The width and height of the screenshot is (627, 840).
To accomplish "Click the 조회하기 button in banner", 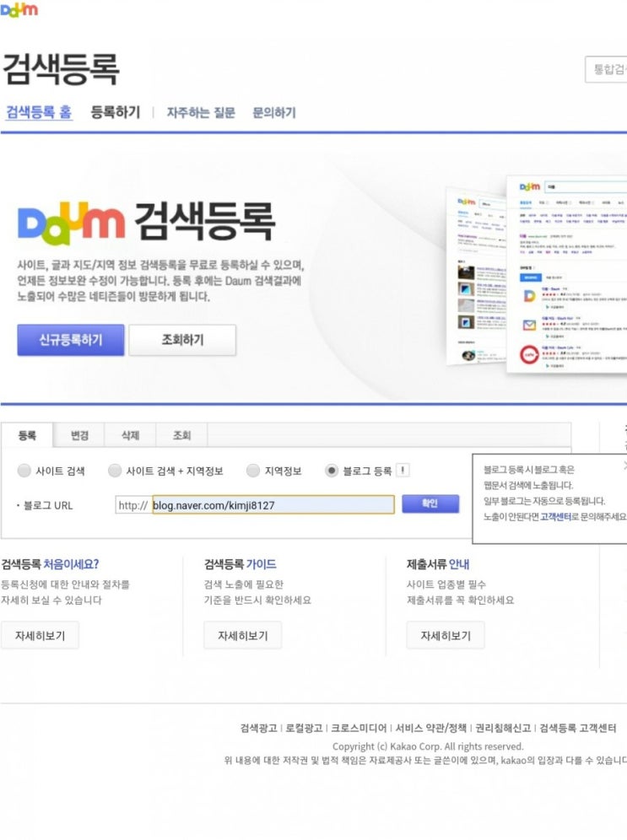I will [x=182, y=340].
